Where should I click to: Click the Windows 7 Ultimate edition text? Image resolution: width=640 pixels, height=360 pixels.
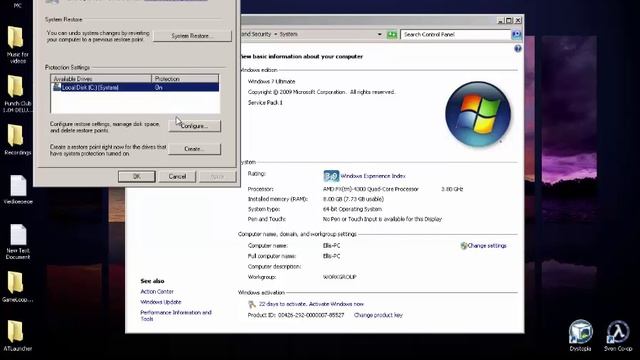tap(271, 82)
